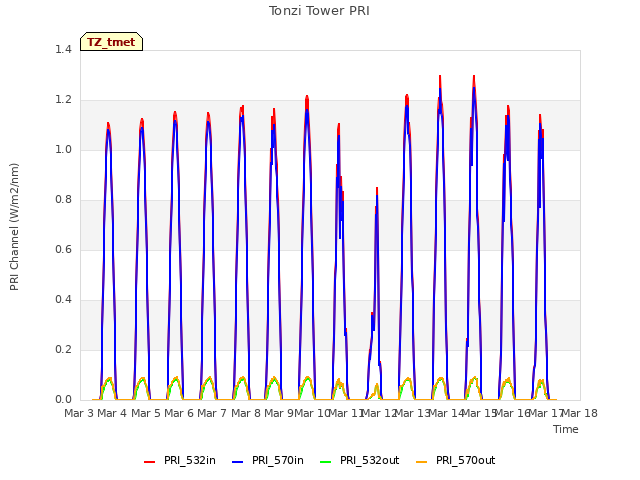Click the Mar 3 x-axis tick label

click(x=80, y=413)
